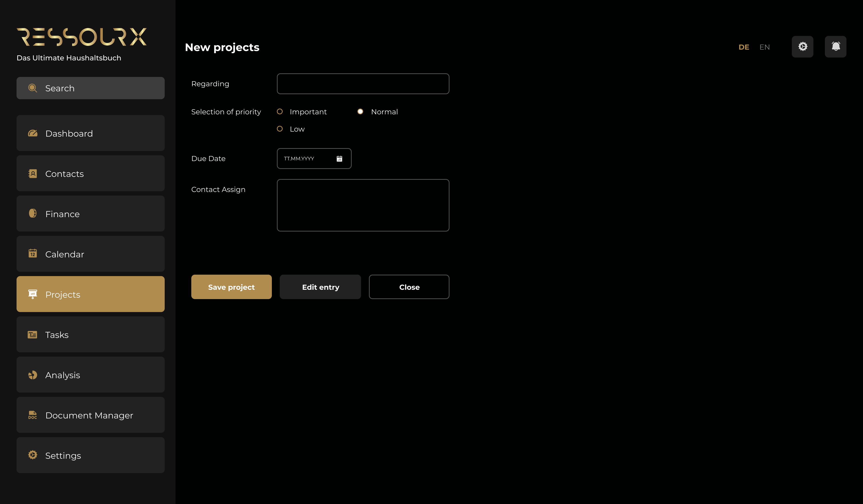The height and width of the screenshot is (504, 863).
Task: Switch language to DE
Action: [x=744, y=47]
